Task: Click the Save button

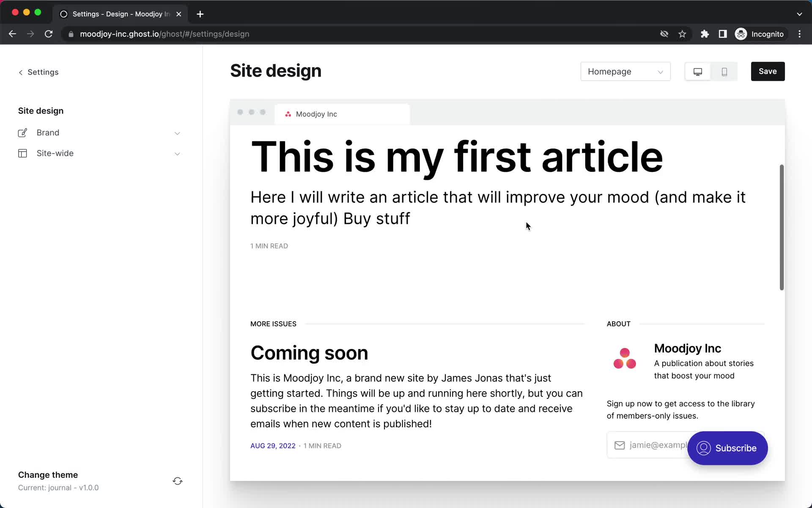Action: [x=768, y=72]
